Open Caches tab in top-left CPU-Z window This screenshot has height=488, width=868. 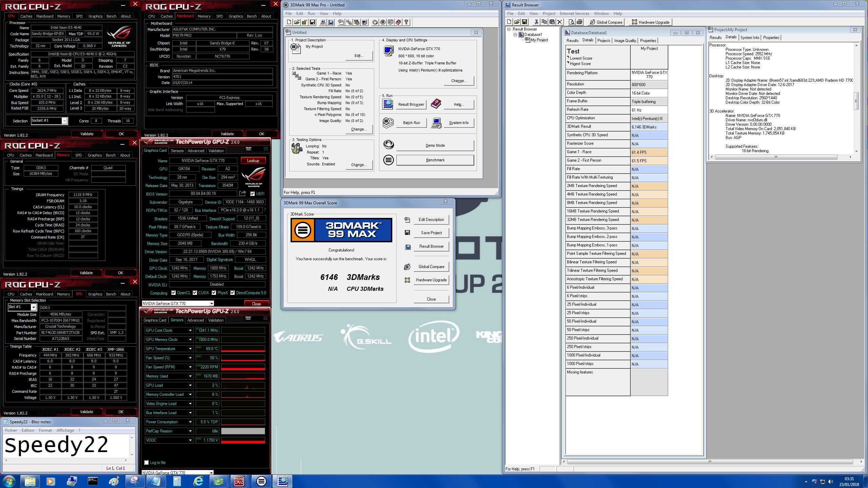(x=26, y=16)
